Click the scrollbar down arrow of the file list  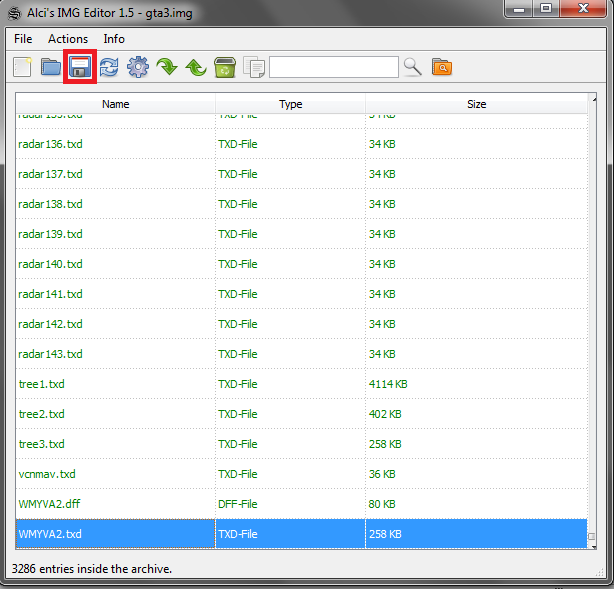pyautogui.click(x=594, y=546)
